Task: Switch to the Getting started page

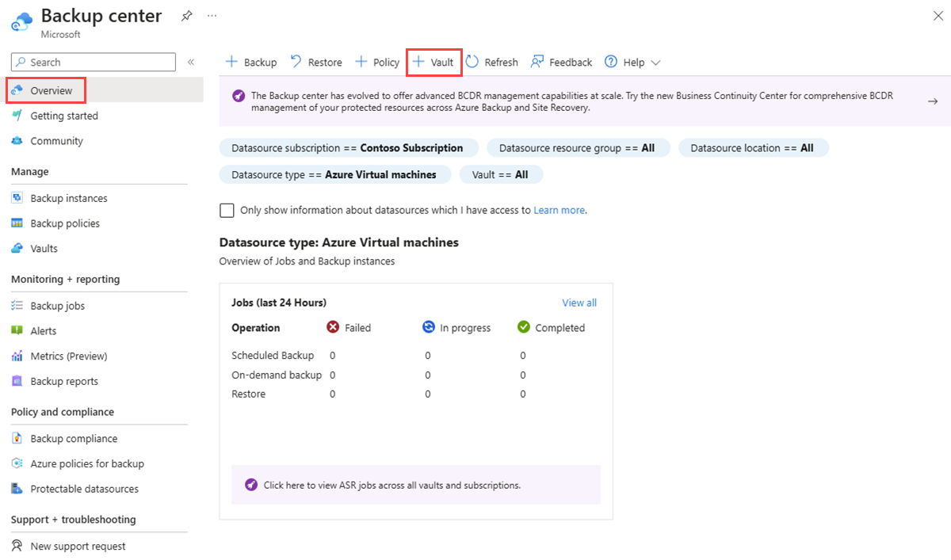Action: click(x=63, y=115)
